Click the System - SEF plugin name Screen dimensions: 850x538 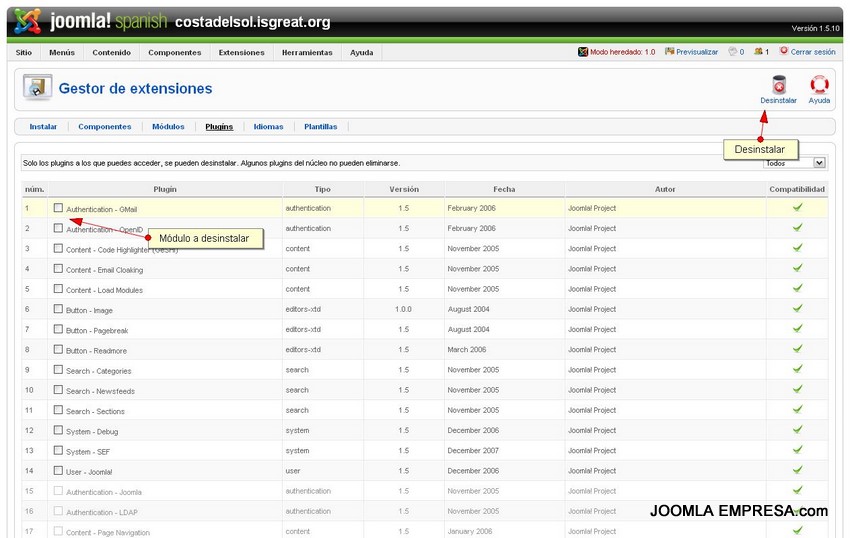[88, 452]
